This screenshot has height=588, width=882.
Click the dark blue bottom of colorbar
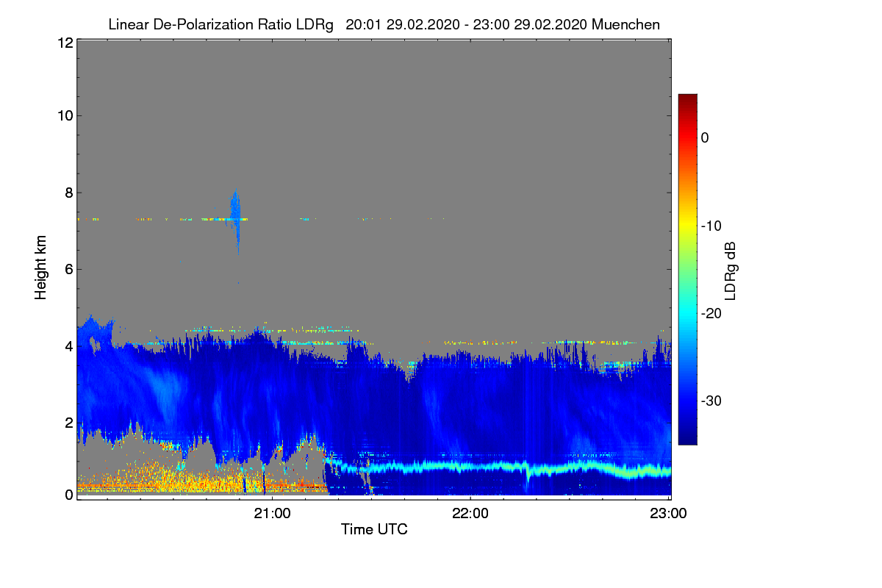coord(687,439)
